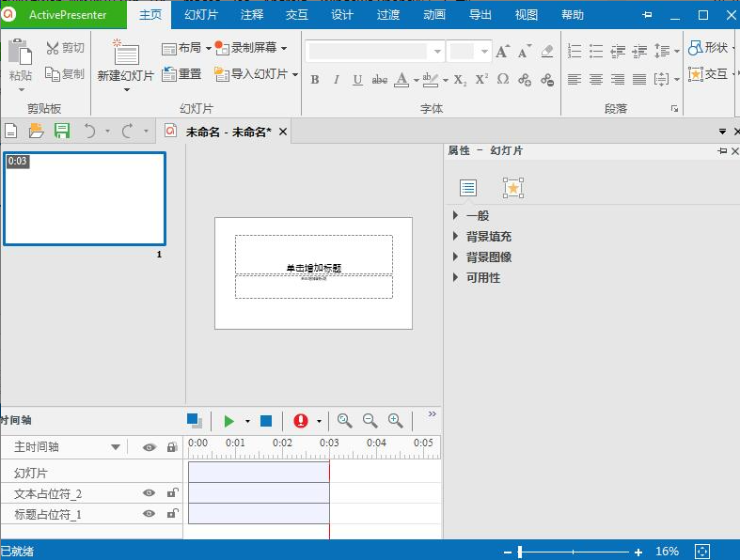Screen dimensions: 740x560
Task: Open interactivity properties tab with star icon
Action: 513,188
